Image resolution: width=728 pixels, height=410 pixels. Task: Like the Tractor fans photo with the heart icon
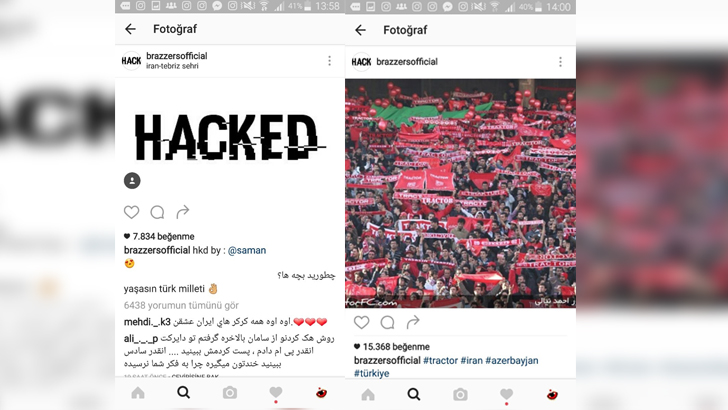coord(361,322)
